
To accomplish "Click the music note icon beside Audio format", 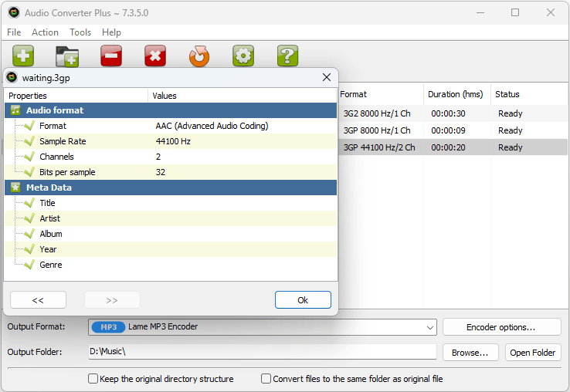I will click(x=15, y=110).
